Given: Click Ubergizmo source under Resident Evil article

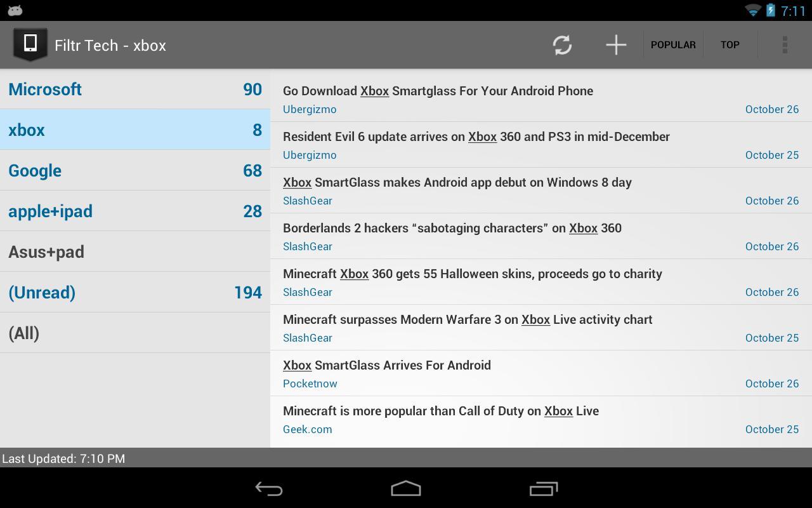Looking at the screenshot, I should pos(310,155).
